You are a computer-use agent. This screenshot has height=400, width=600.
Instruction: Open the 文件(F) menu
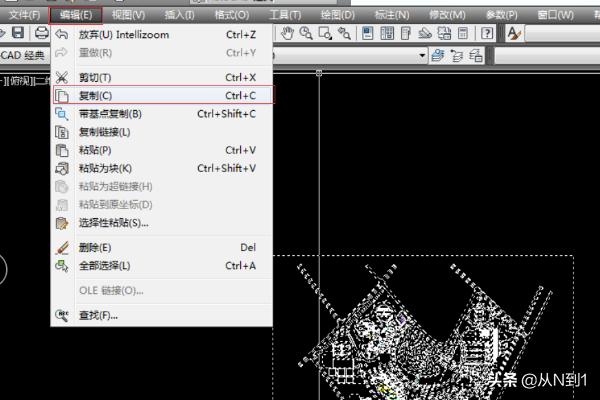tap(24, 15)
